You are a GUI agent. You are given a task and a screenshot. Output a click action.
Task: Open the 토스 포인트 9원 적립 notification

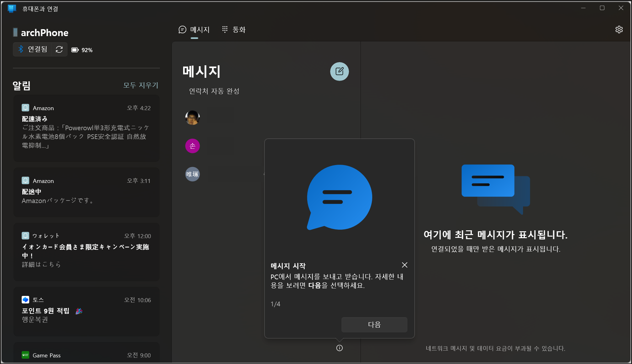tap(86, 311)
